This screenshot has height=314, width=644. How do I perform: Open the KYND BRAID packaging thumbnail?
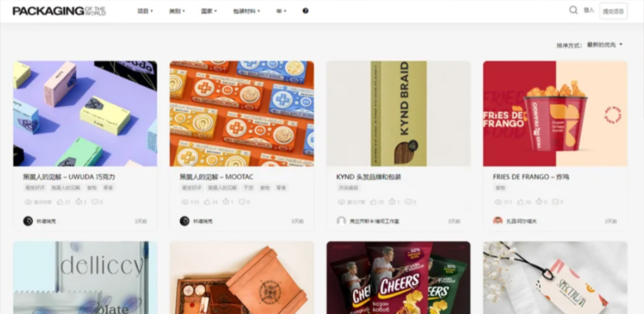(x=398, y=113)
